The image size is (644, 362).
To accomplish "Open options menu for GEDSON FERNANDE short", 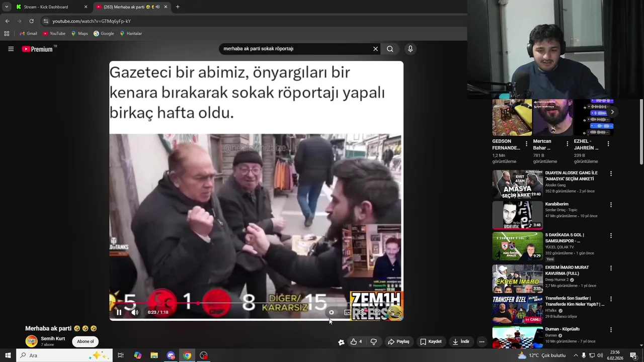I will pos(526,144).
